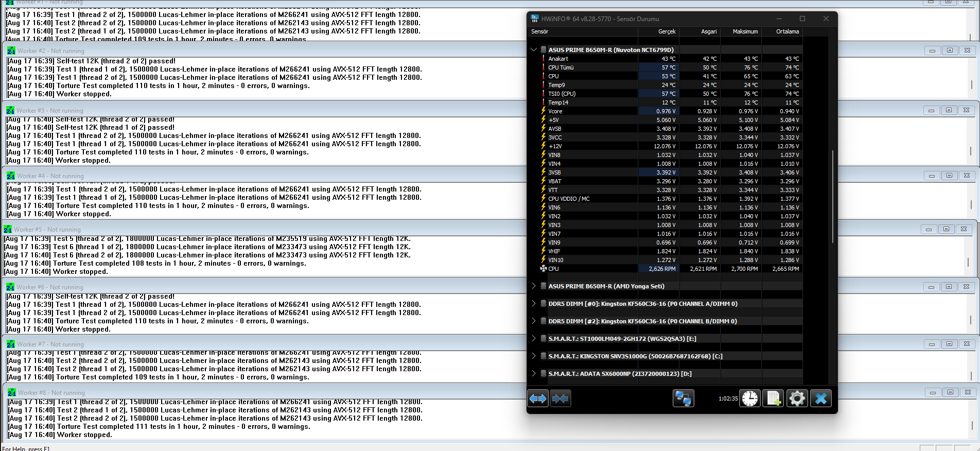
Task: Minimize the Worker #8 child window
Action: click(x=933, y=392)
